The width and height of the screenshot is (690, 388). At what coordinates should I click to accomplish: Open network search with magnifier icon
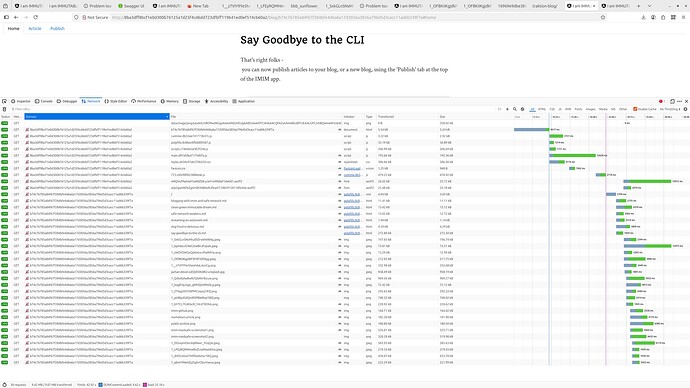tap(514, 109)
